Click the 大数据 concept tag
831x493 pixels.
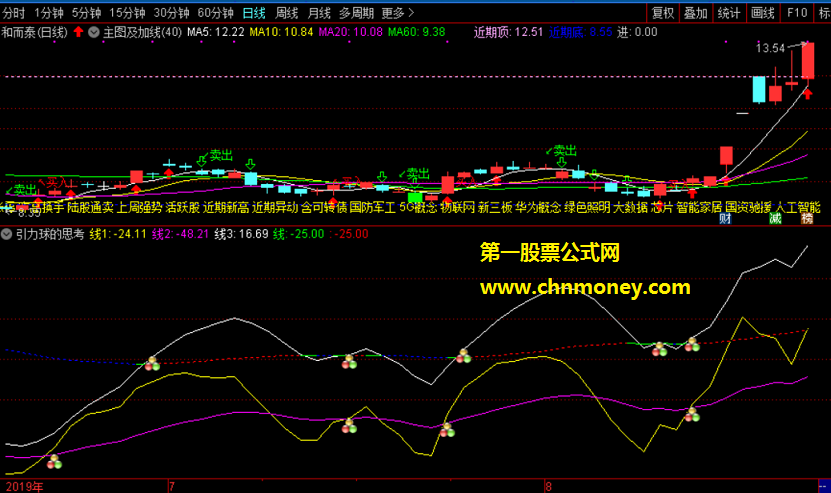point(630,207)
